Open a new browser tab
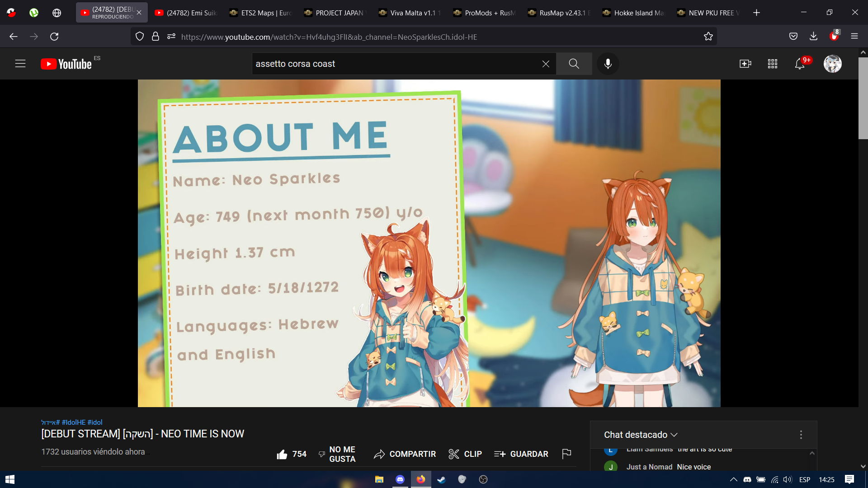This screenshot has height=488, width=868. (756, 13)
